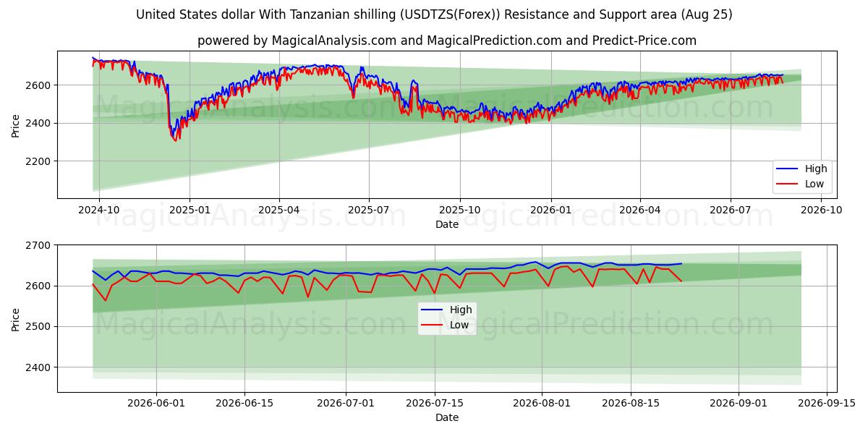Click the 2025-01 date tick label
The image size is (868, 434).
pyautogui.click(x=190, y=210)
